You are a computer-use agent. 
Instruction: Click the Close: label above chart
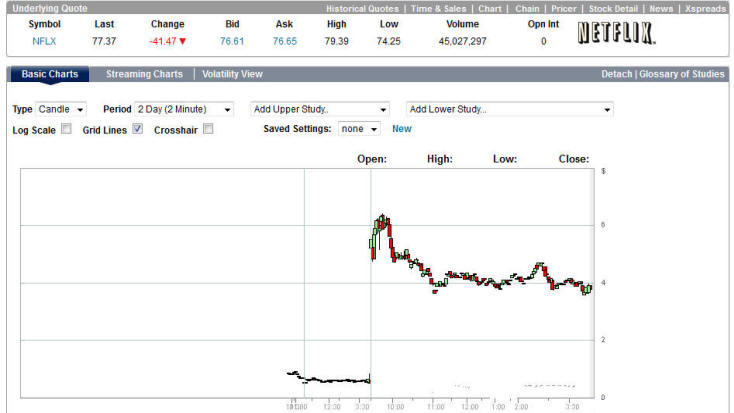(573, 159)
